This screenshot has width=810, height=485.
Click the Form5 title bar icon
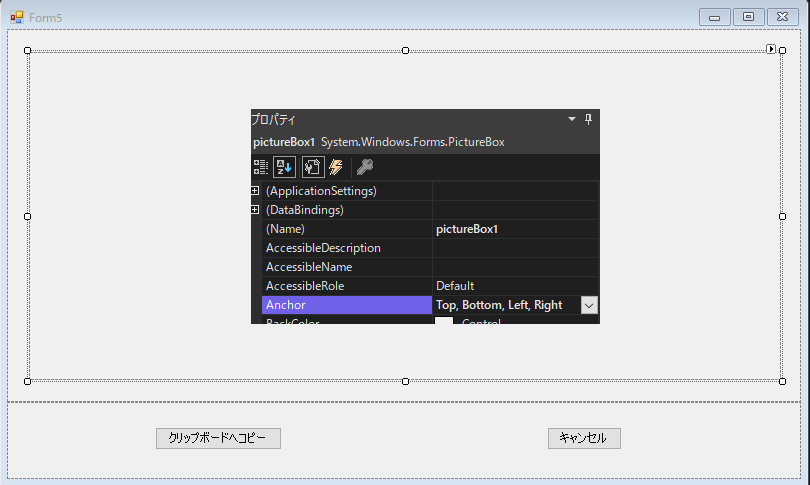point(17,18)
